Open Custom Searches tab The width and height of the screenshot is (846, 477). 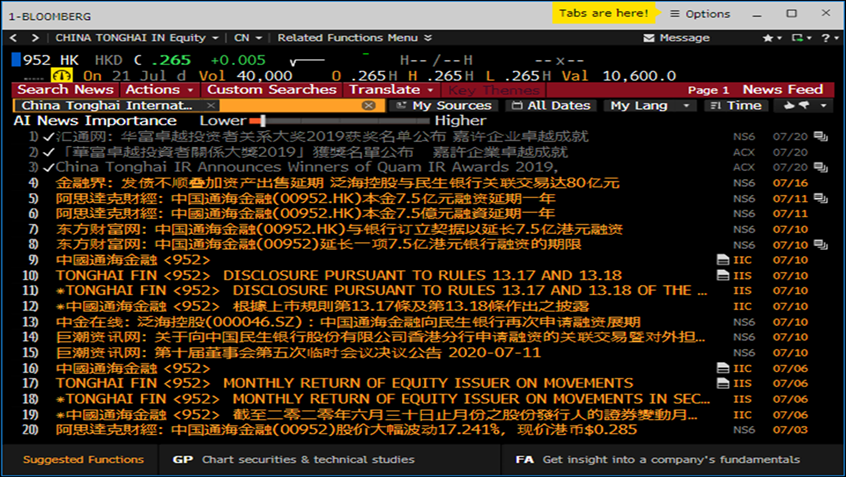(272, 90)
